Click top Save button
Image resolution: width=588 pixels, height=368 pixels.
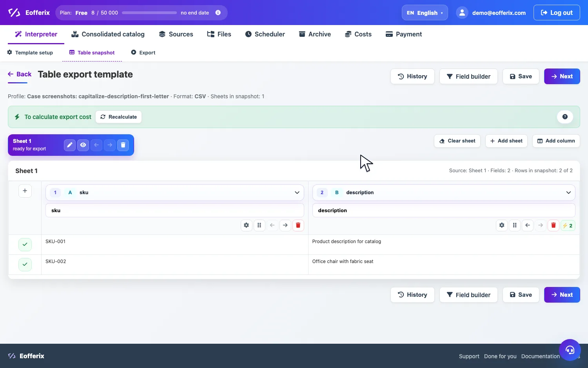pyautogui.click(x=521, y=76)
